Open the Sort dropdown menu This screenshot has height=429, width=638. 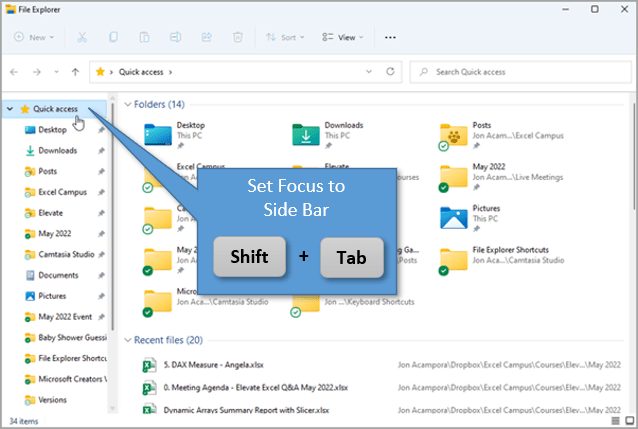pos(285,37)
